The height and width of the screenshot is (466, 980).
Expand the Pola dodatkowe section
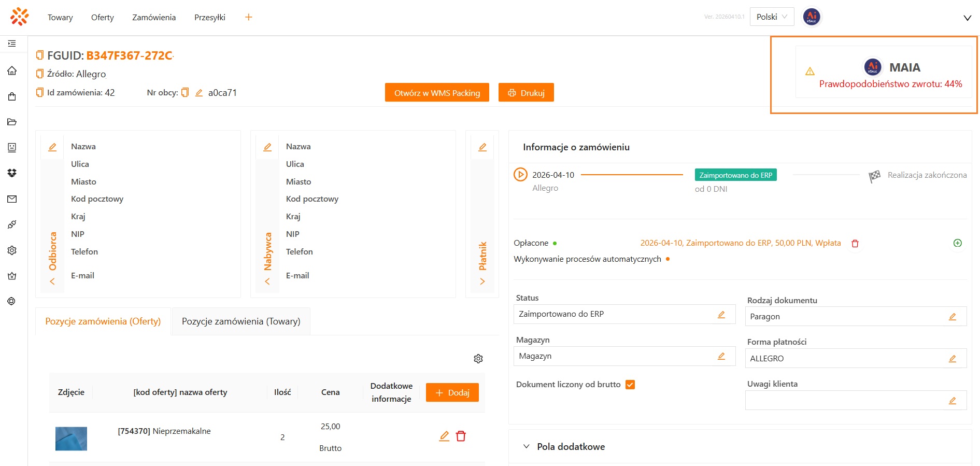527,447
